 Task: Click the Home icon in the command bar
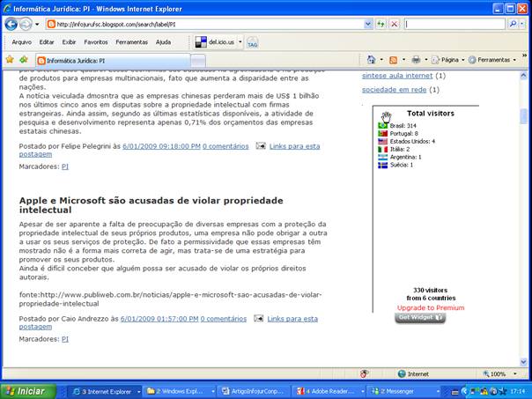pos(373,60)
